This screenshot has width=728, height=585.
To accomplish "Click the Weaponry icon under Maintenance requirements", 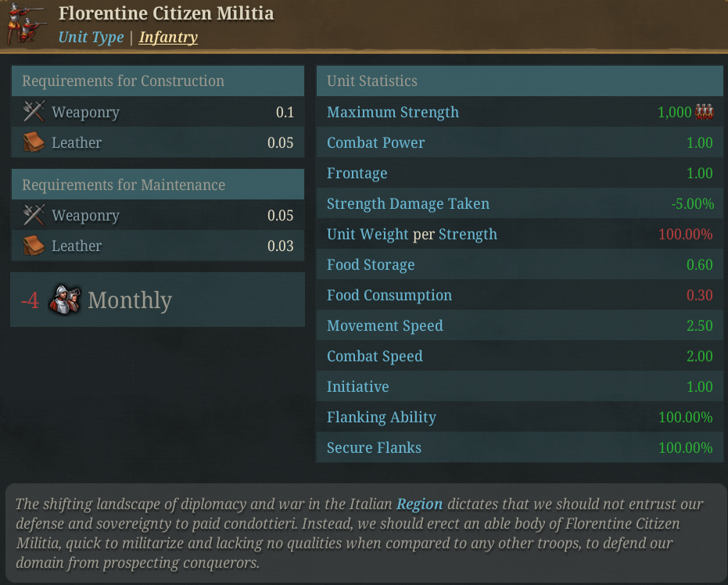I will pyautogui.click(x=34, y=215).
